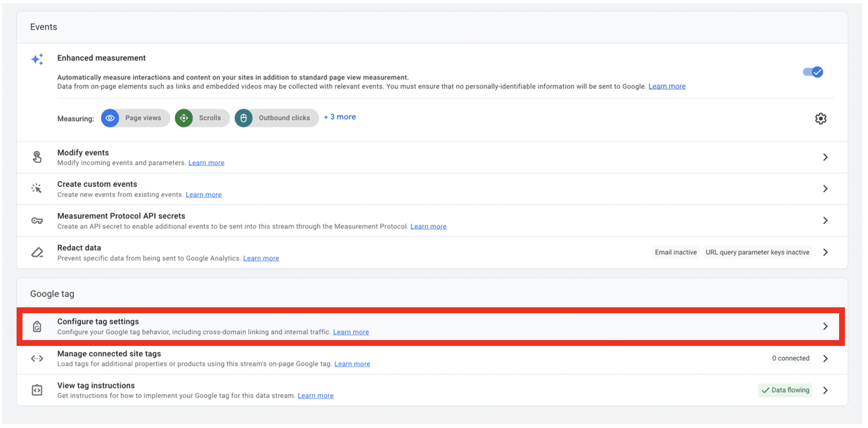Image resolution: width=868 pixels, height=428 pixels.
Task: Open Create custom events chevron
Action: coord(825,189)
